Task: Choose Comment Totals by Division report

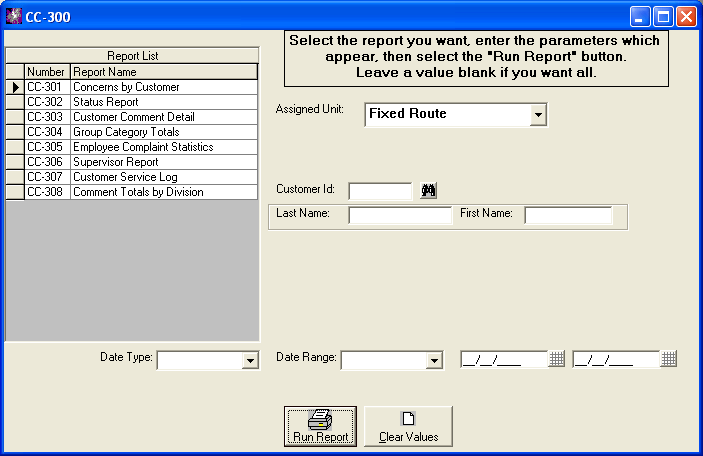Action: tap(137, 192)
